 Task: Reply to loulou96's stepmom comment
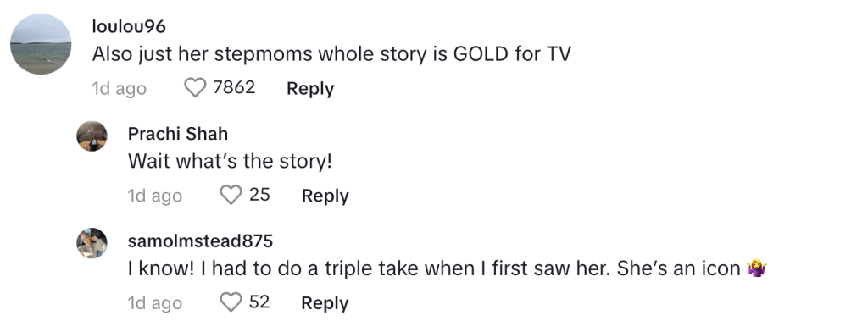pos(310,89)
